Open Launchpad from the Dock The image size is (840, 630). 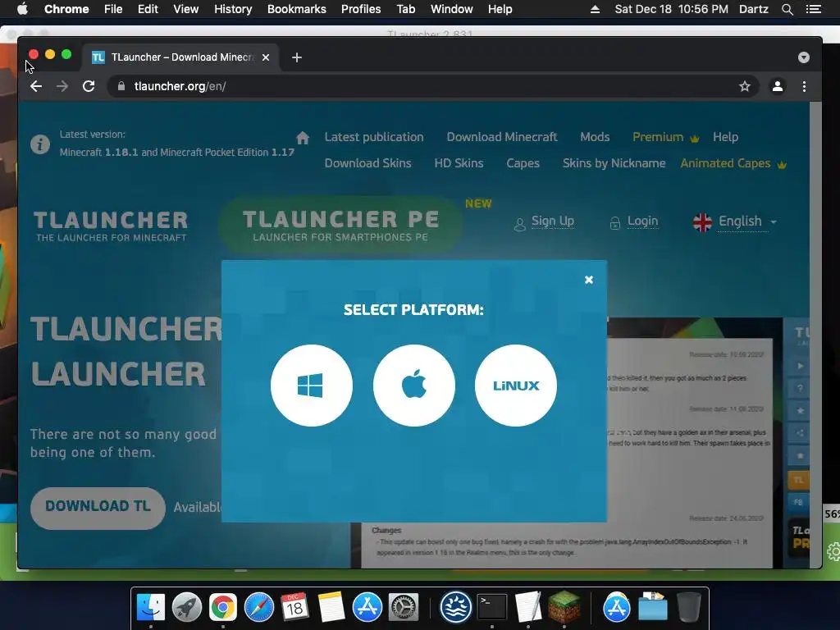[187, 607]
